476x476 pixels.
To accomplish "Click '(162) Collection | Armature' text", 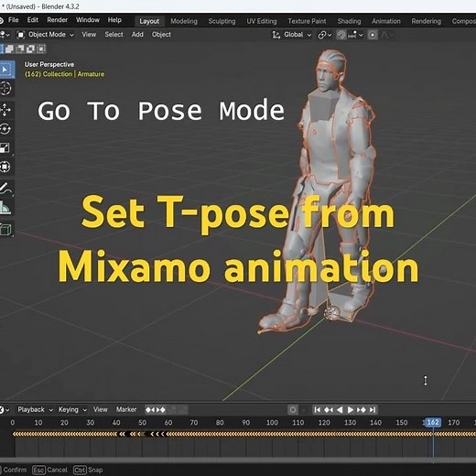I will coord(64,74).
